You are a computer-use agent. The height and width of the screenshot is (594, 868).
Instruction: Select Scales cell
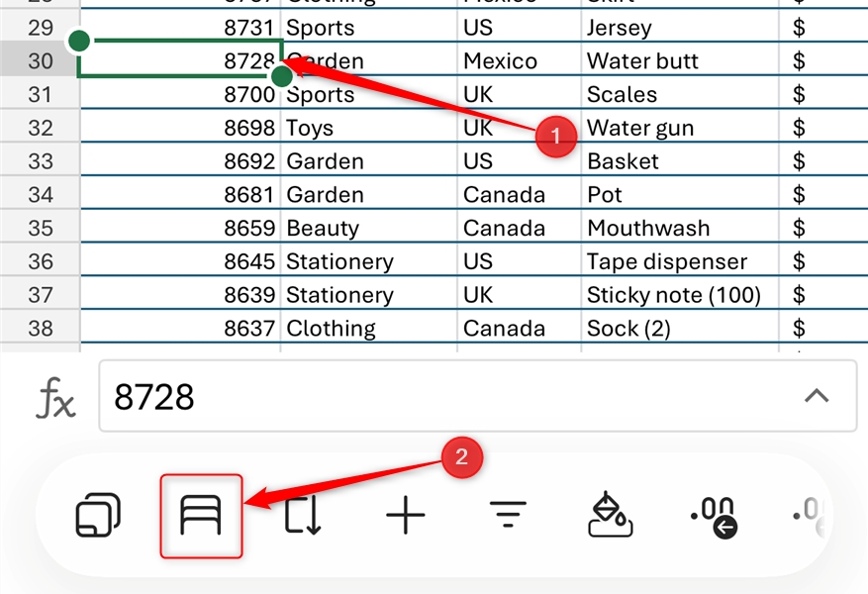point(680,94)
